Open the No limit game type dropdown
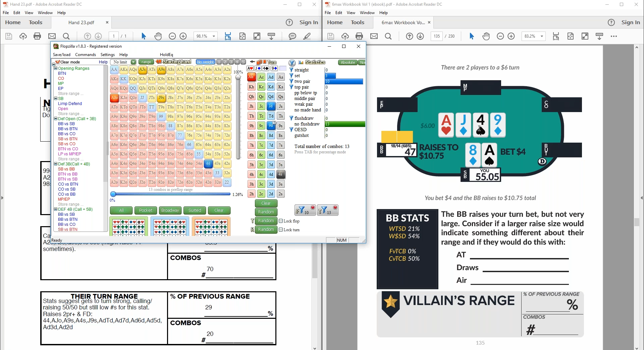Image resolution: width=644 pixels, height=350 pixels. [133, 62]
